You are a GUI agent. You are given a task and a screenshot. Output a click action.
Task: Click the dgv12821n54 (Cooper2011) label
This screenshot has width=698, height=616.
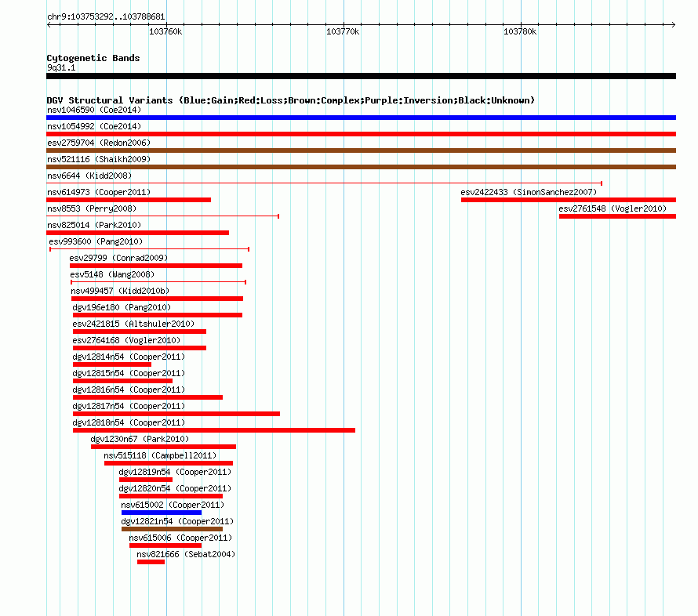177,521
